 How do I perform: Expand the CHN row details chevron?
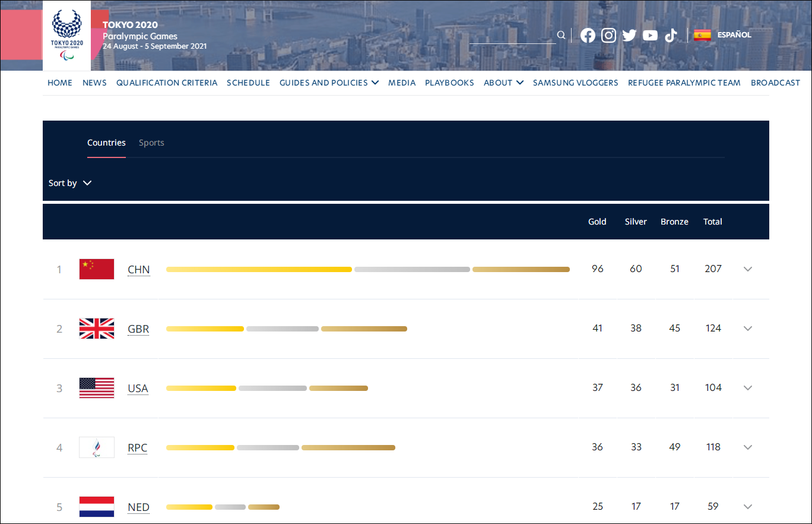pos(747,269)
